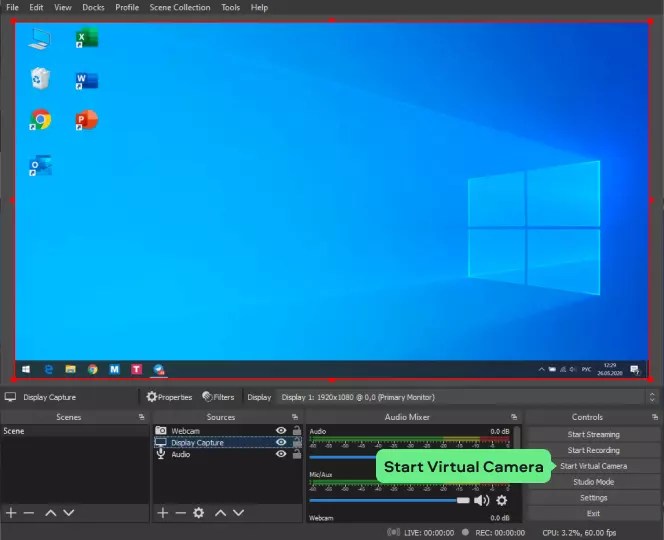Click Start Streaming
The width and height of the screenshot is (664, 540).
point(593,435)
